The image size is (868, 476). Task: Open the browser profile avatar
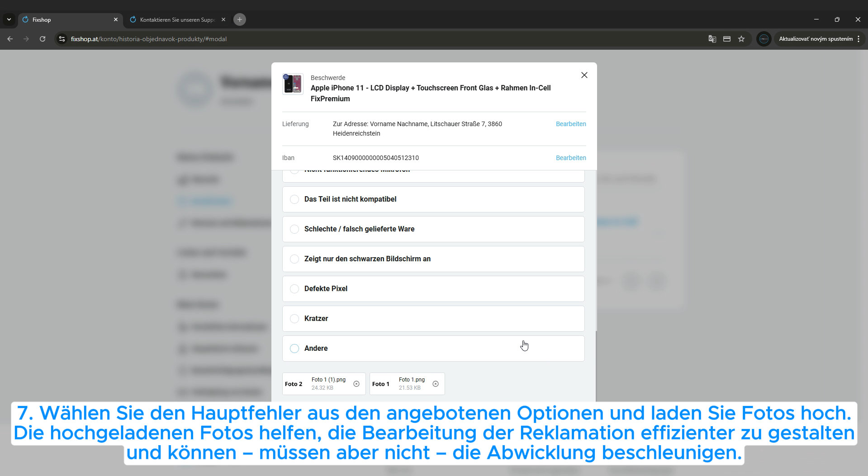click(764, 39)
